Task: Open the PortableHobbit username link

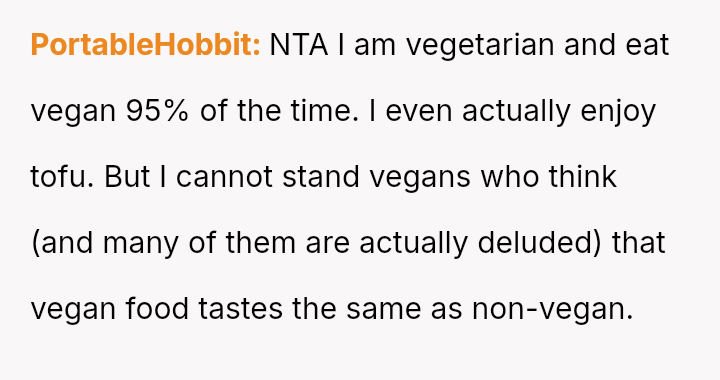Action: coord(145,45)
